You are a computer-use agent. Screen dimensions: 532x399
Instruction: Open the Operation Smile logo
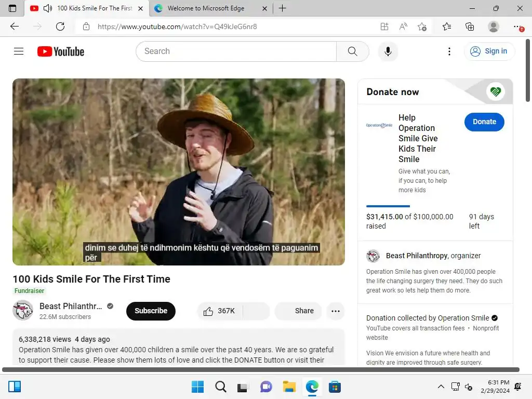click(379, 125)
